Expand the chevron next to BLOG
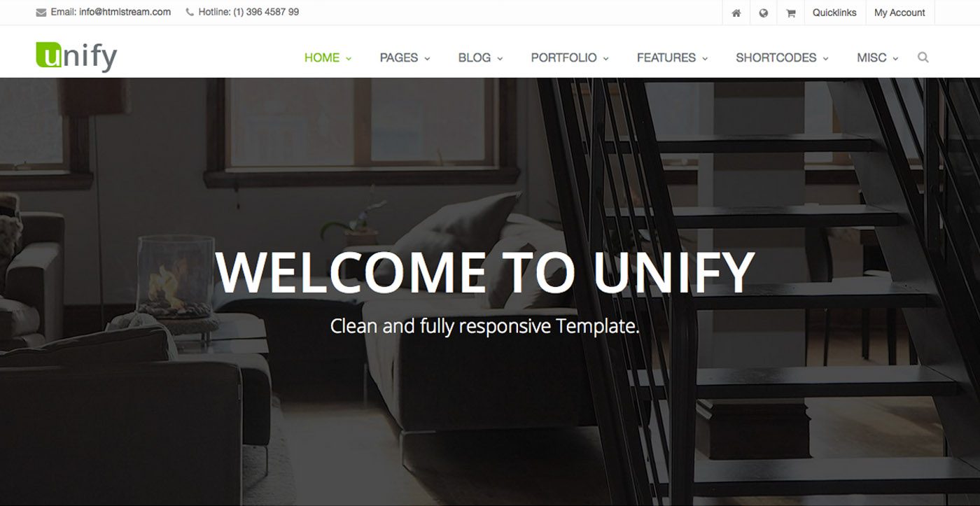Screen dimensions: 980x506 pos(500,59)
